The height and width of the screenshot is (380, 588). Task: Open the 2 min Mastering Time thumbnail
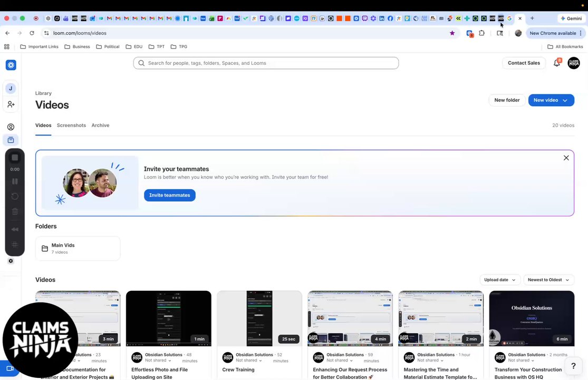[x=441, y=318]
